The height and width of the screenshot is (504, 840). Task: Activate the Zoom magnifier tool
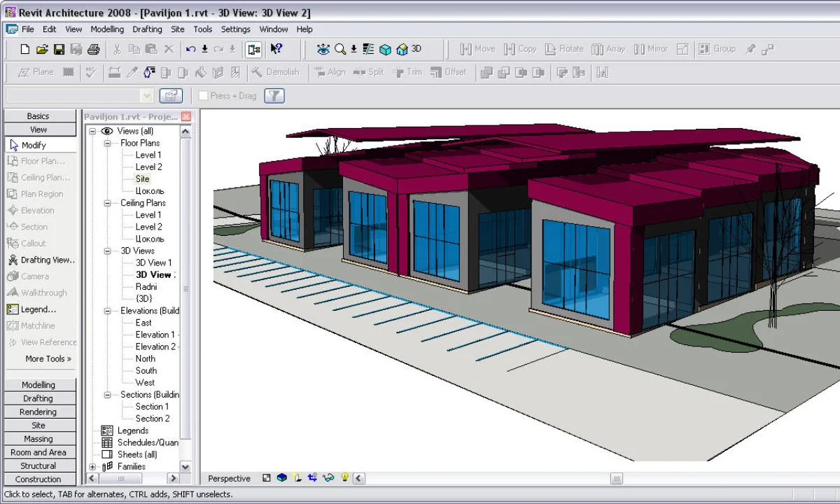340,49
